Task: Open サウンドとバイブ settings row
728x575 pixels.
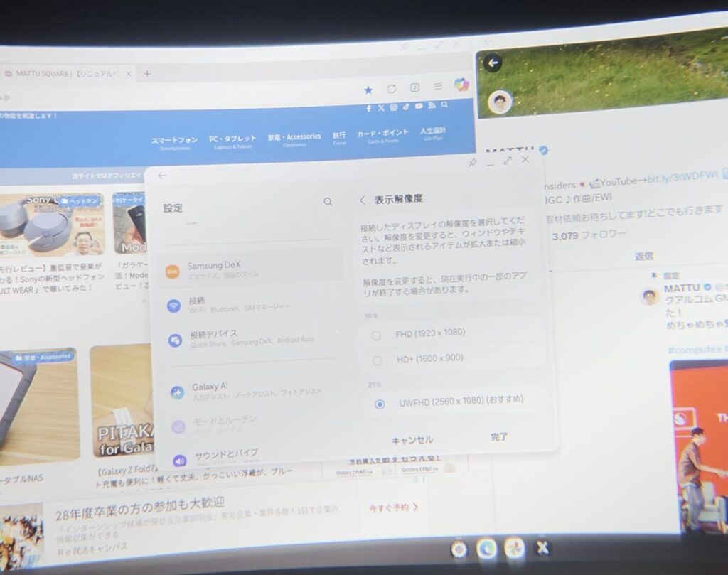Action: (x=255, y=456)
